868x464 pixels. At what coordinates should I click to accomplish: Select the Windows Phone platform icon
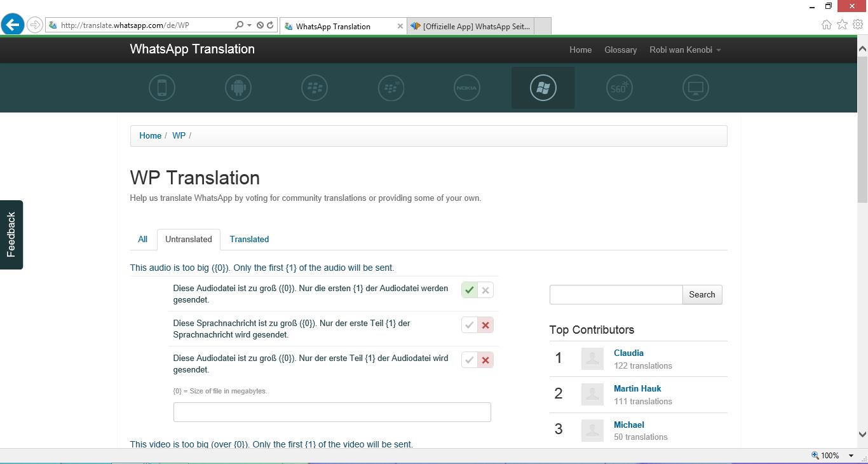[x=543, y=88]
